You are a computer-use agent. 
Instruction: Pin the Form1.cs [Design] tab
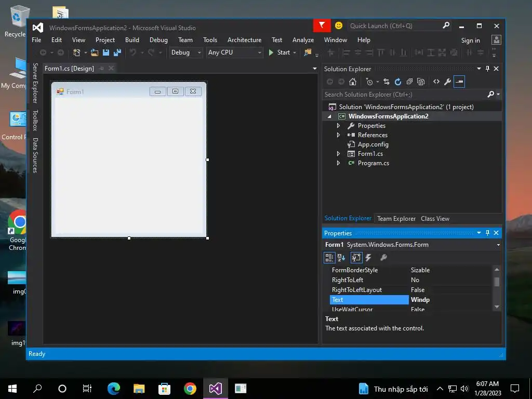(101, 69)
